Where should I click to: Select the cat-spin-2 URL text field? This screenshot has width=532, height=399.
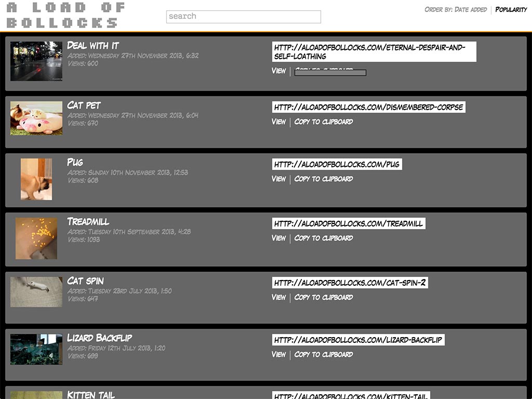tap(350, 283)
